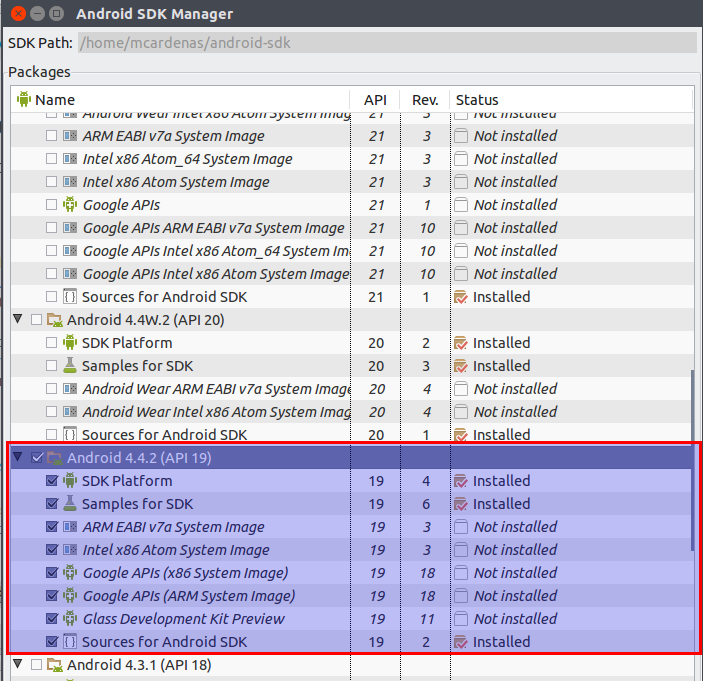This screenshot has width=703, height=681.
Task: Click sources icon for Sources for Android SDK API 19
Action: [x=70, y=641]
